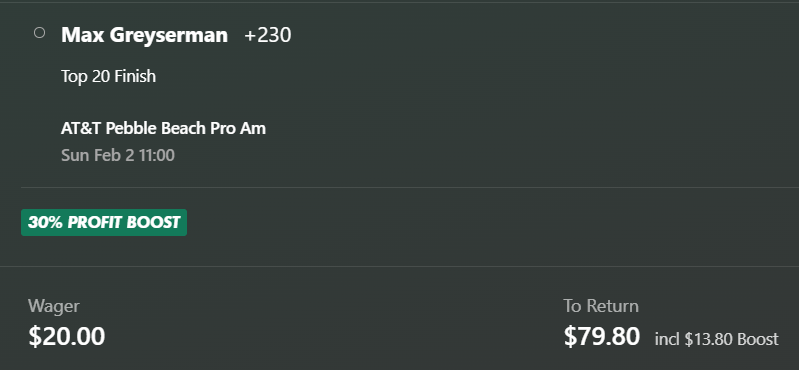Click the Sun Feb 2 11:00 event time

click(118, 155)
